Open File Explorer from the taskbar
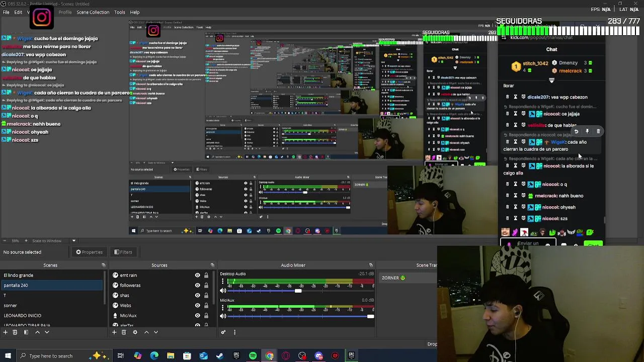The width and height of the screenshot is (644, 362). click(x=171, y=356)
